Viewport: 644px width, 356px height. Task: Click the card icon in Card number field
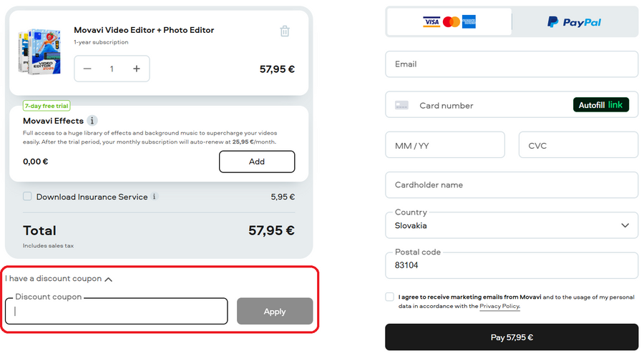402,105
